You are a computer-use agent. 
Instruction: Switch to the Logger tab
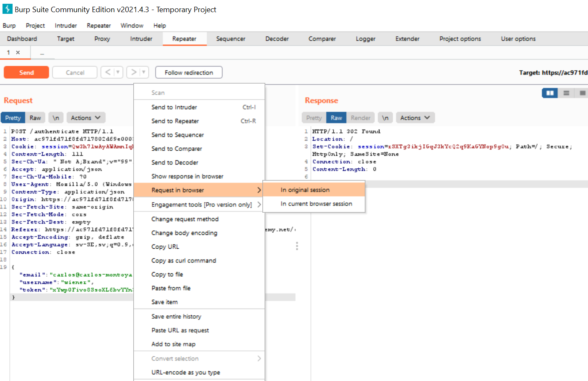tap(366, 39)
